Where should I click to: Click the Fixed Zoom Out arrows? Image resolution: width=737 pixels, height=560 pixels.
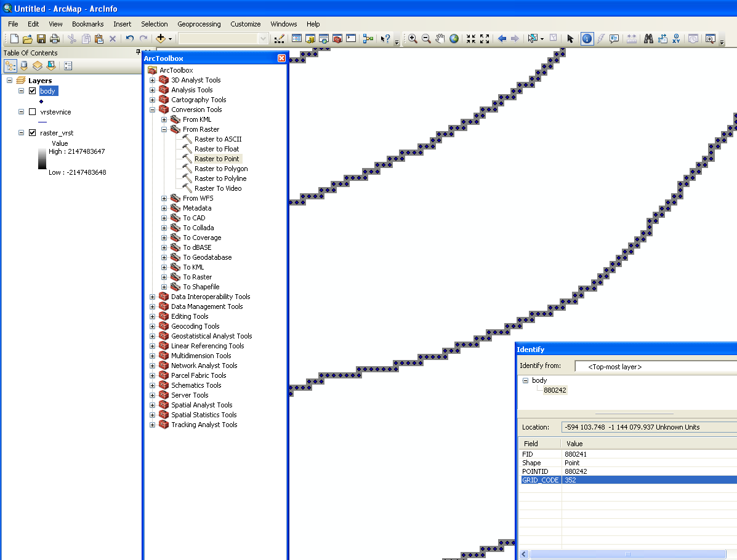(x=485, y=39)
